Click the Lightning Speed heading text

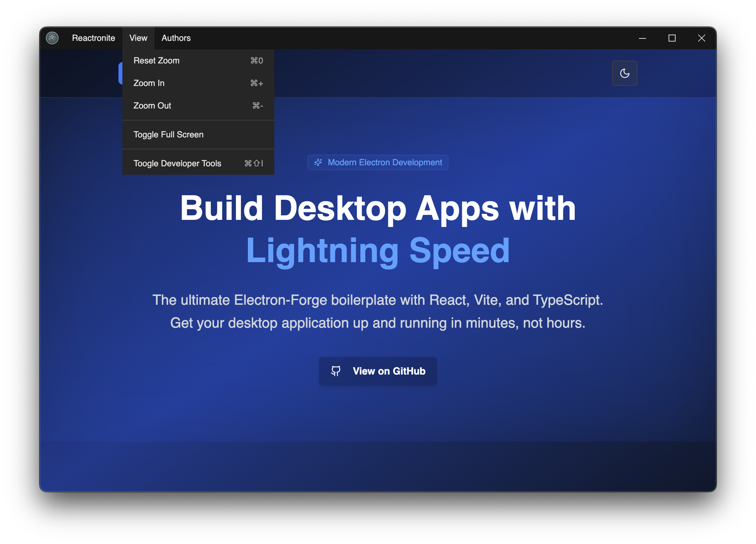point(378,251)
